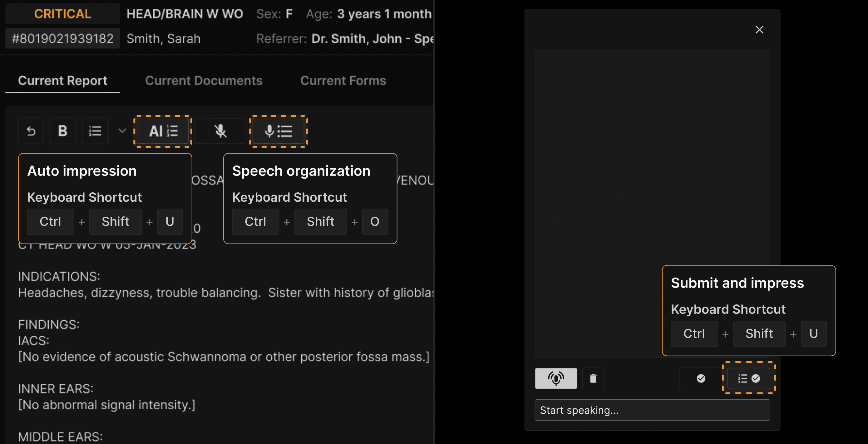Viewport: 868px width, 444px height.
Task: Click the undo arrow icon
Action: point(31,131)
